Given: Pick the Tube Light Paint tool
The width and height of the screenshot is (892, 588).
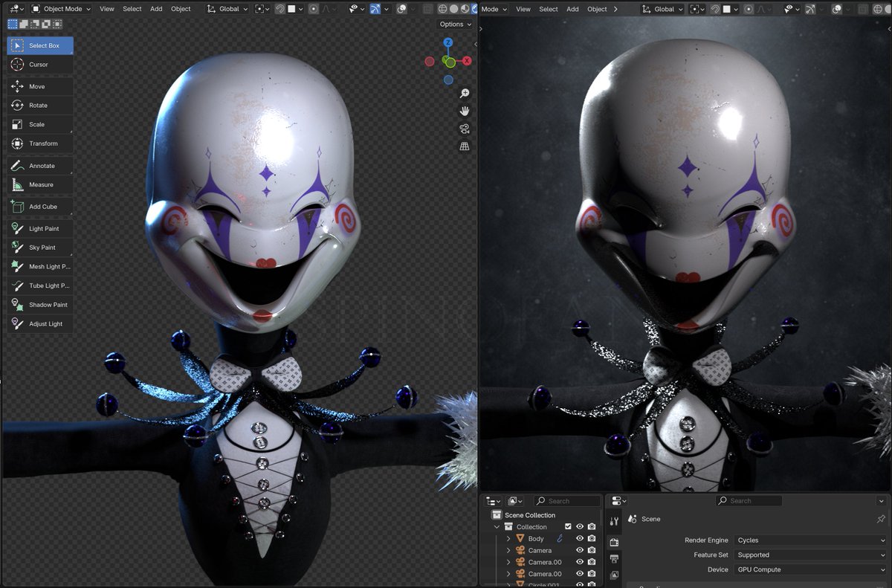Looking at the screenshot, I should coord(40,285).
